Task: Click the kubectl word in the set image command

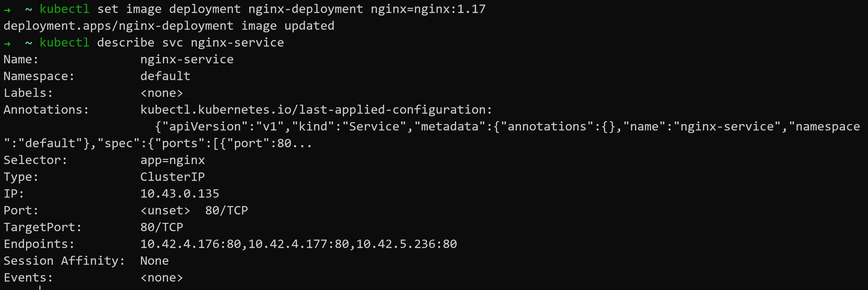Action: tap(64, 9)
